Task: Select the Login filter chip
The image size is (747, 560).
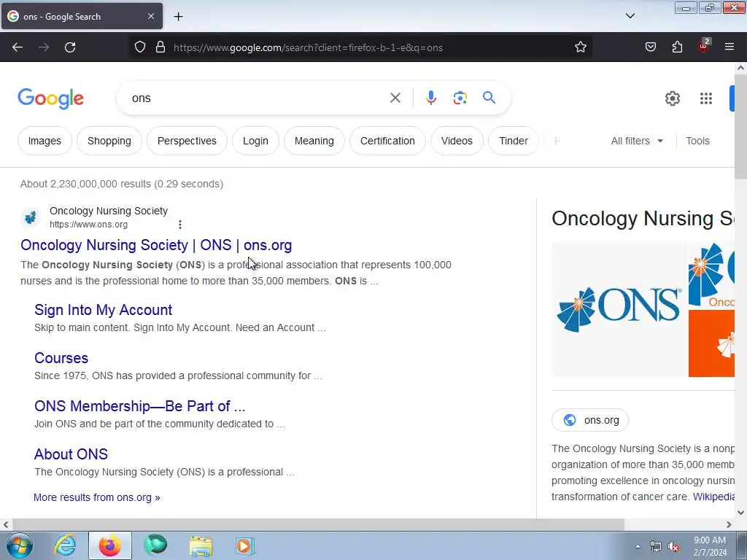Action: click(255, 141)
